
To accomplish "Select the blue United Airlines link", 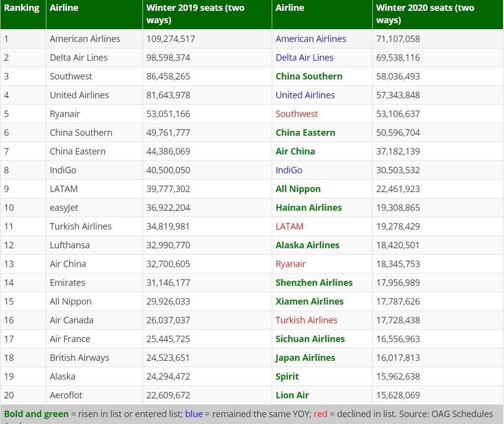I will [x=305, y=95].
